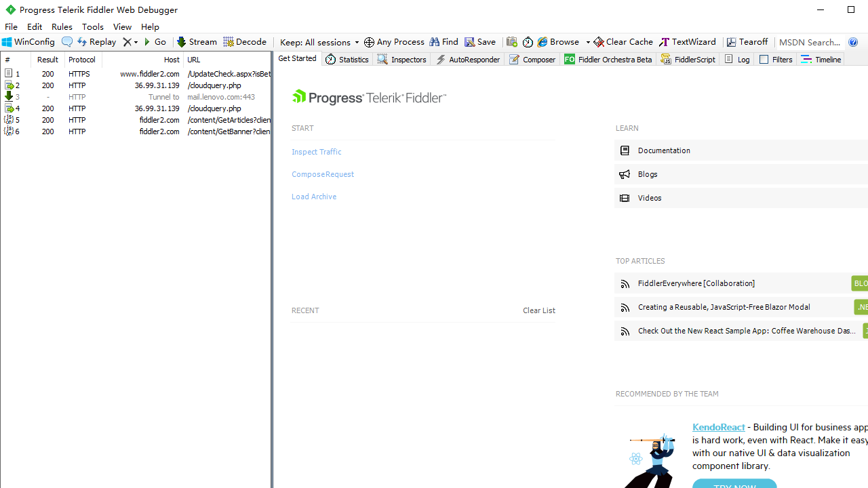This screenshot has height=488, width=868.
Task: Toggle Stream mode
Action: pos(197,42)
